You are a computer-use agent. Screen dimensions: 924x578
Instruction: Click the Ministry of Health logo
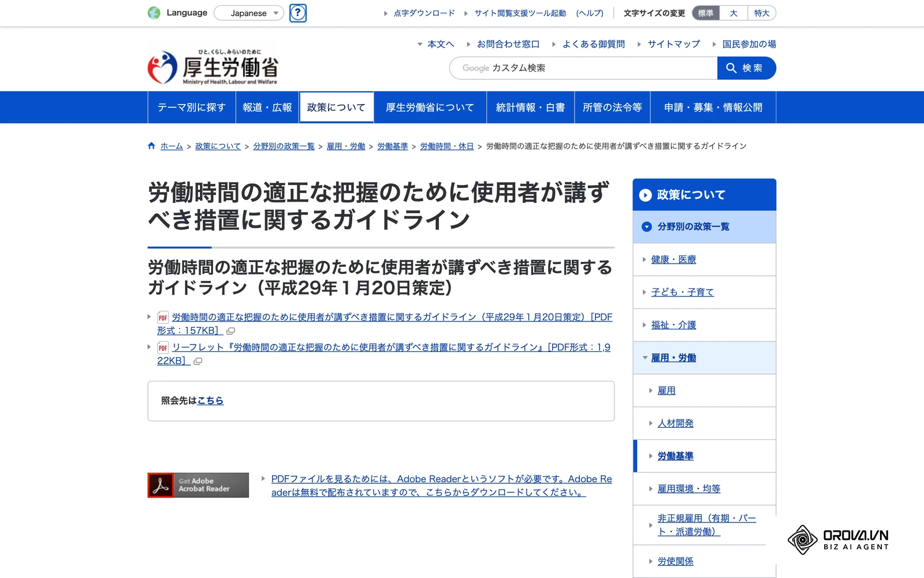pyautogui.click(x=213, y=67)
